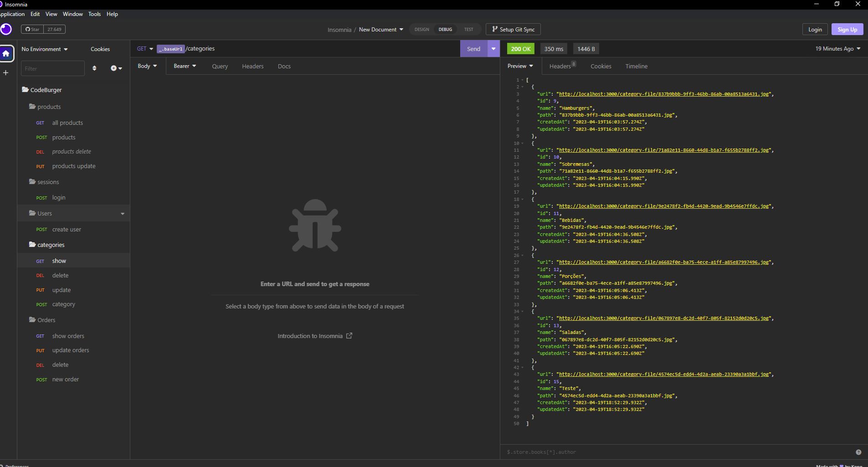Collapse JSON array at line 1
Screen dimensions: 868x467
pos(523,80)
